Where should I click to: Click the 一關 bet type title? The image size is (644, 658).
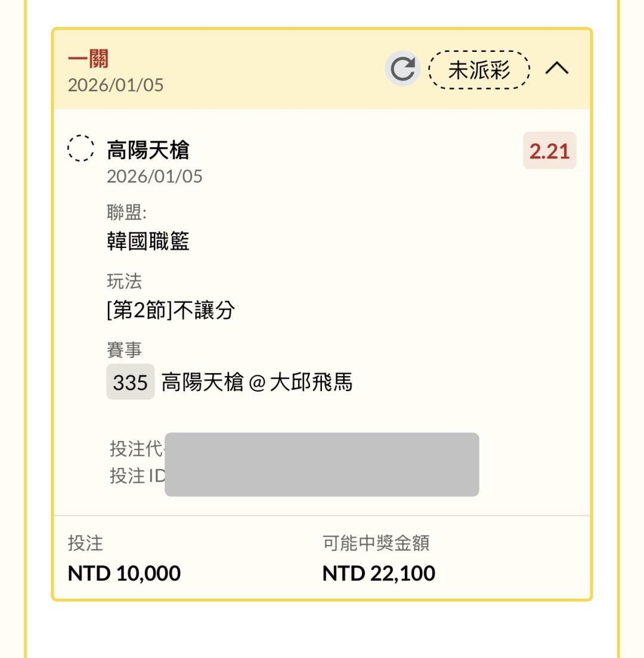click(88, 60)
